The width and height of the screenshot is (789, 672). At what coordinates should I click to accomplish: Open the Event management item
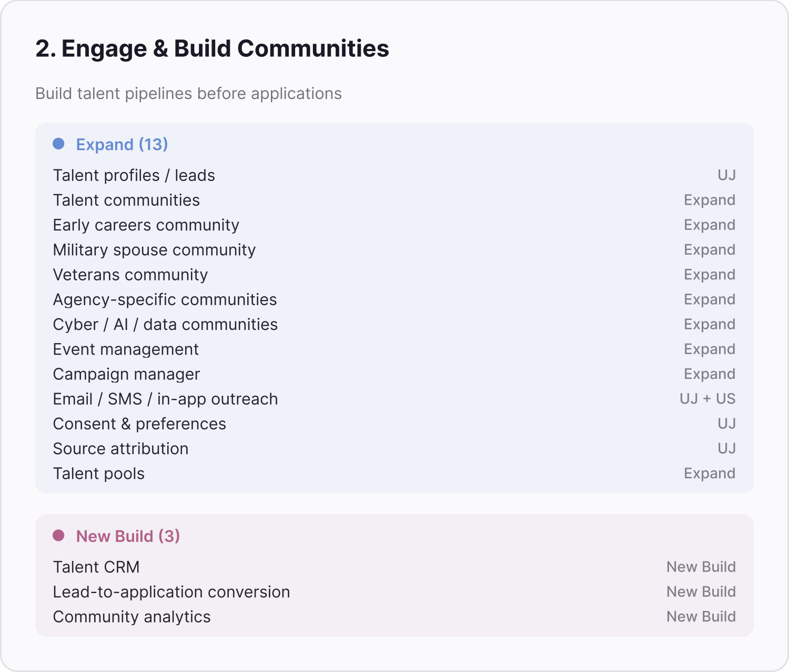pos(394,349)
